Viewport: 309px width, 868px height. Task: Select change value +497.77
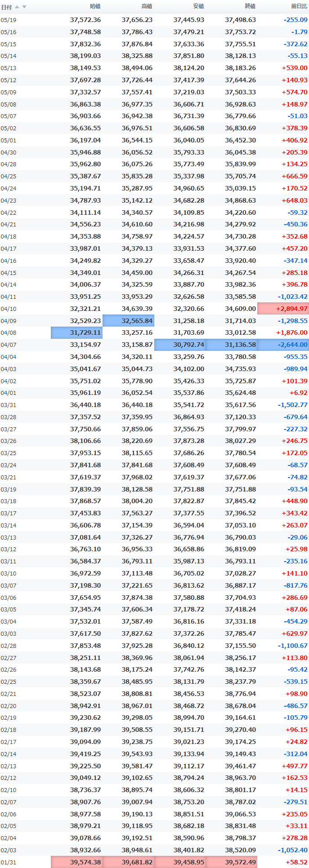295,766
